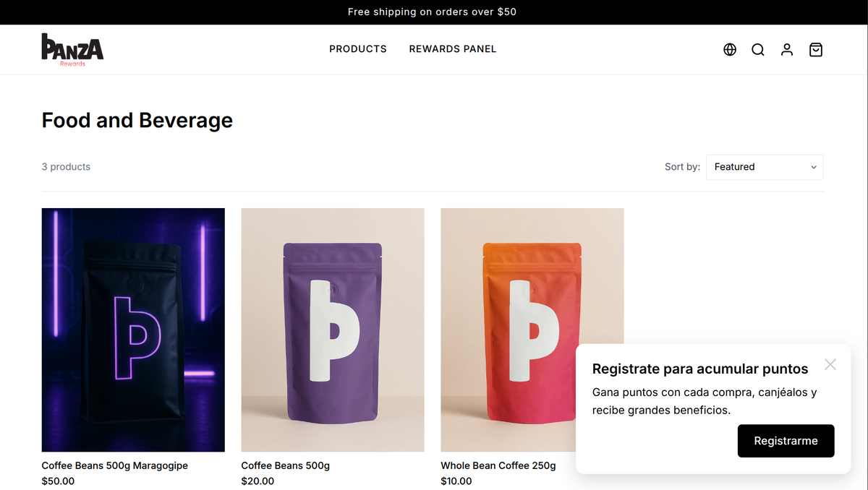View the shopping cart icon

click(x=816, y=50)
